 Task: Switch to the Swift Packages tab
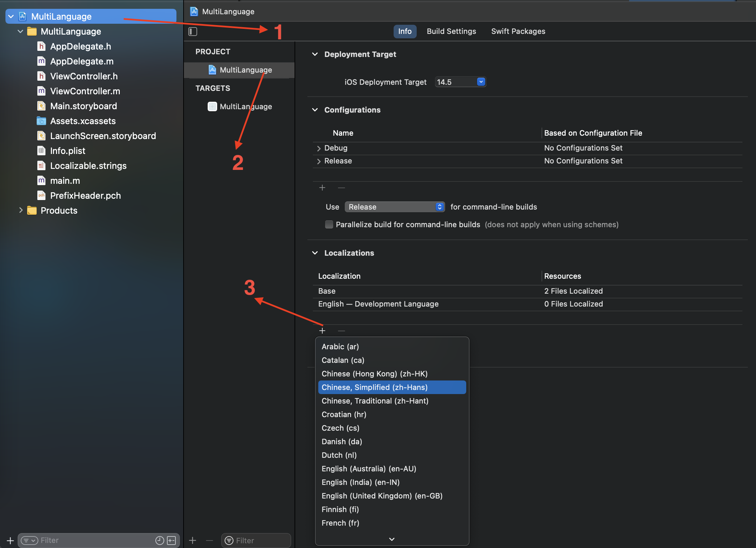518,32
